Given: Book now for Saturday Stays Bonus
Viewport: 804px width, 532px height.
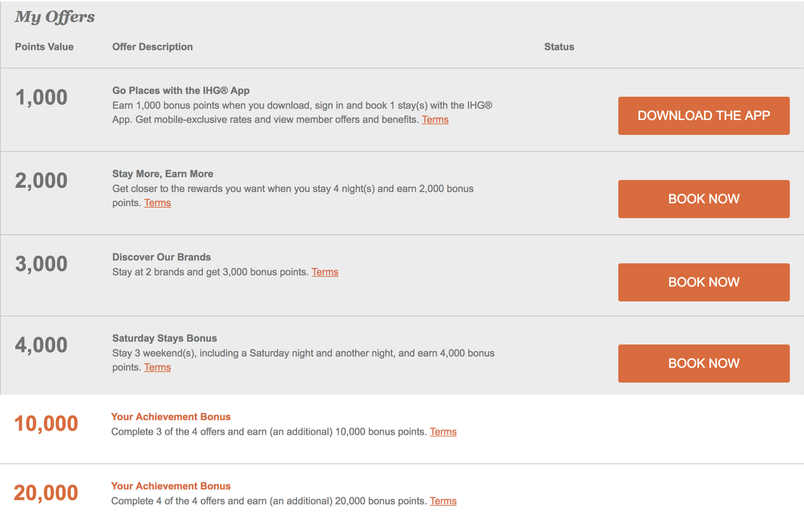Looking at the screenshot, I should pyautogui.click(x=703, y=363).
